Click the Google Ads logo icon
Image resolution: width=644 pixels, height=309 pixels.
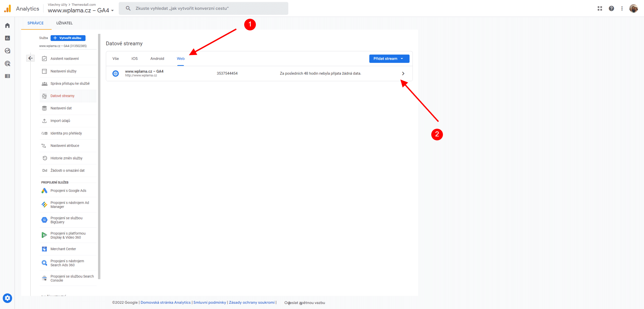(x=44, y=191)
